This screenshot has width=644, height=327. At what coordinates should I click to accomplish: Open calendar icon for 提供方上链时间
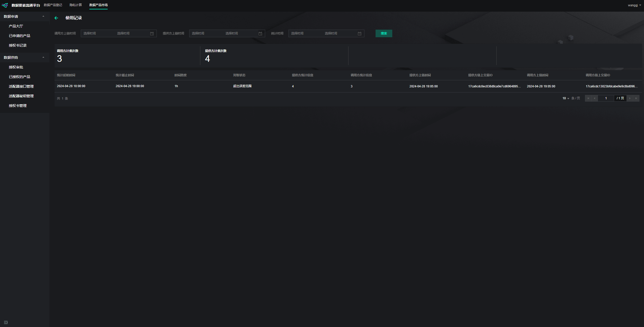(x=260, y=34)
